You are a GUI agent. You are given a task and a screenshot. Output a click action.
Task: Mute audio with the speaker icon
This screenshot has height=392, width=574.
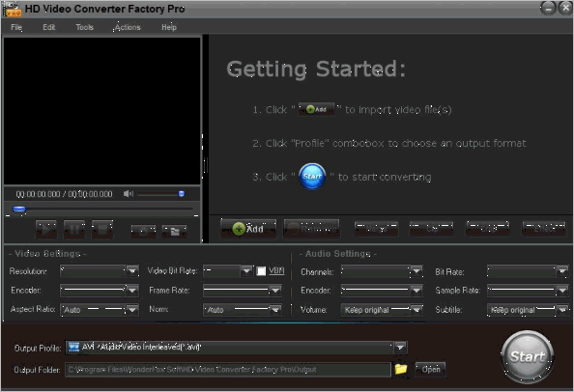point(129,194)
